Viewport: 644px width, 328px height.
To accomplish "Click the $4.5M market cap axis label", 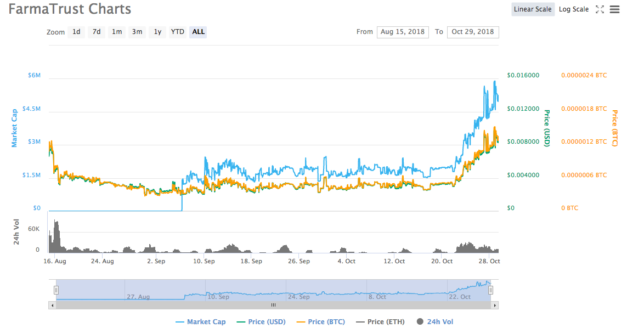I will pyautogui.click(x=31, y=109).
